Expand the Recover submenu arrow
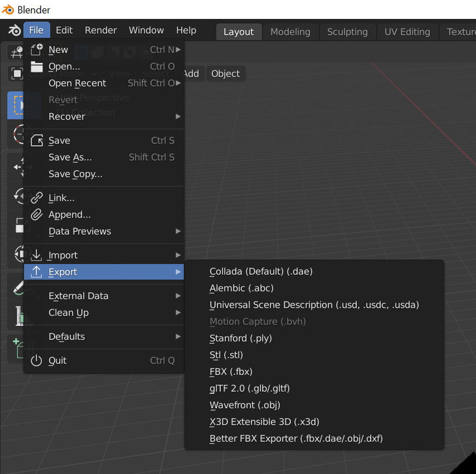The height and width of the screenshot is (474, 476). coord(178,117)
